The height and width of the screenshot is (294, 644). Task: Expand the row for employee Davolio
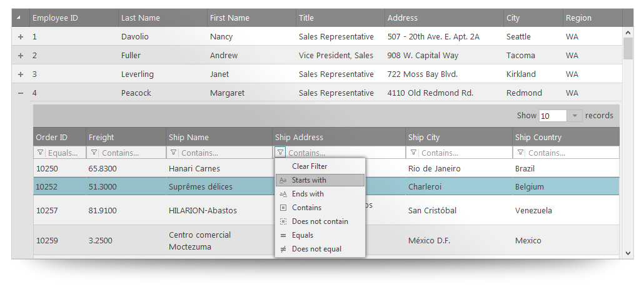[x=21, y=37]
